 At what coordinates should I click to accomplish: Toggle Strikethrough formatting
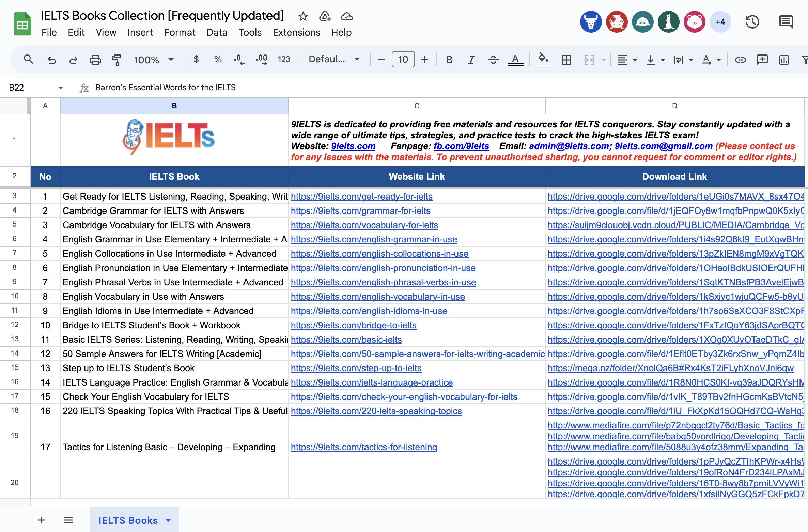(x=493, y=60)
